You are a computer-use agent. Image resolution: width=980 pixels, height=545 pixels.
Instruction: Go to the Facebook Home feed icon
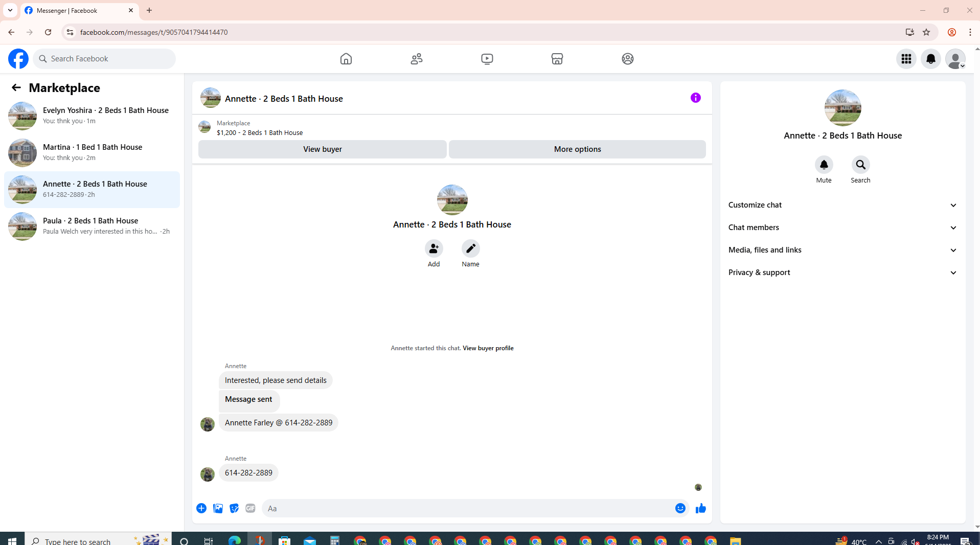[x=346, y=59]
